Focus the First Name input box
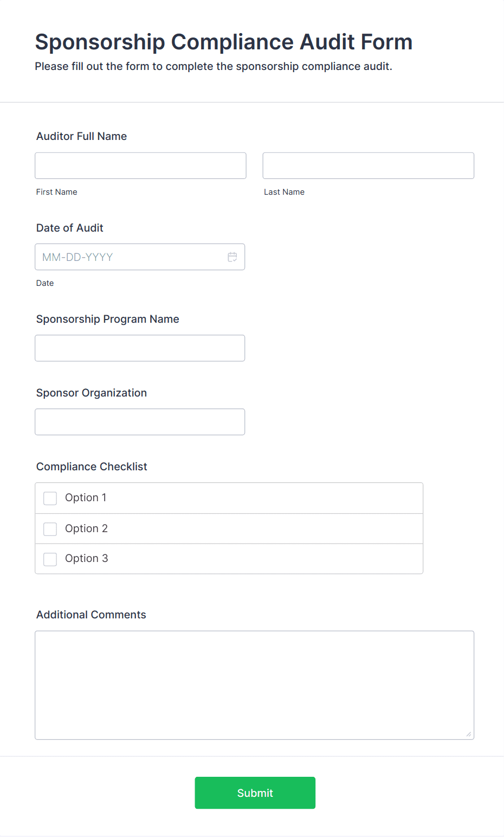Image resolution: width=504 pixels, height=837 pixels. pos(140,166)
